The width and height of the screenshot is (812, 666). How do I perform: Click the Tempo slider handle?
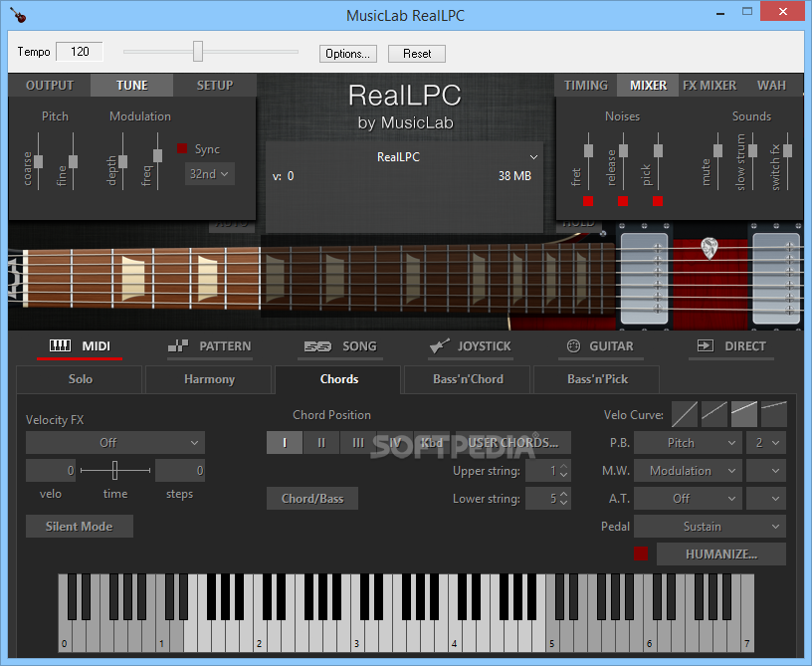pos(198,52)
